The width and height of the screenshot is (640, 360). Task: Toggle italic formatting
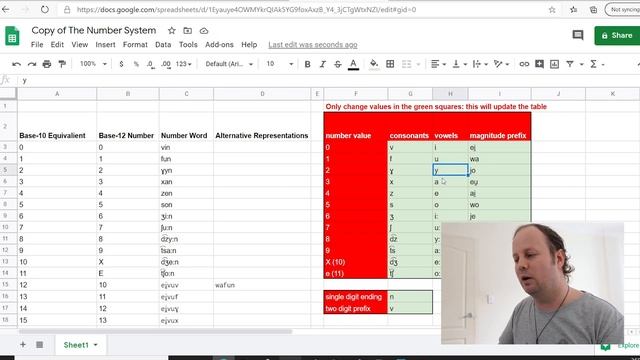coord(322,64)
